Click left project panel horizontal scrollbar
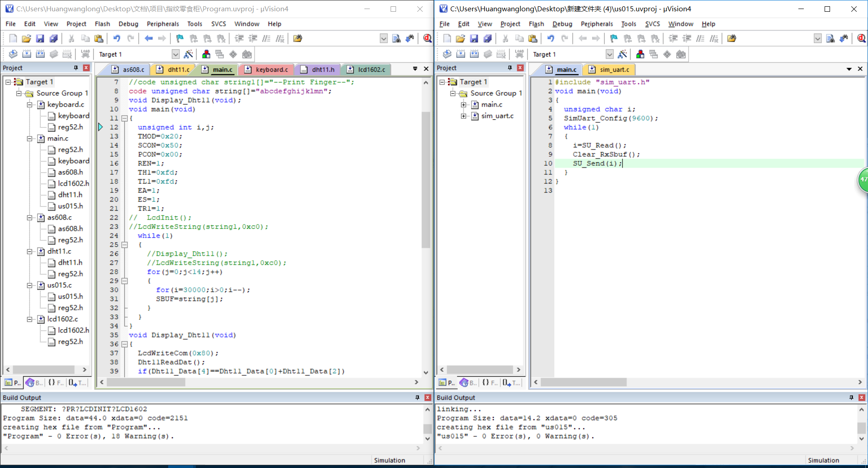 tap(43, 370)
